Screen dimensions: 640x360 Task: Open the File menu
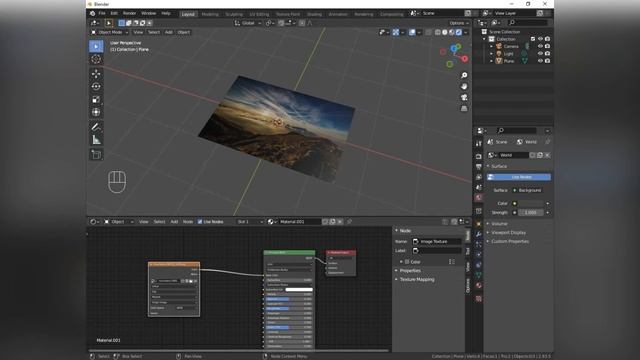(x=102, y=13)
